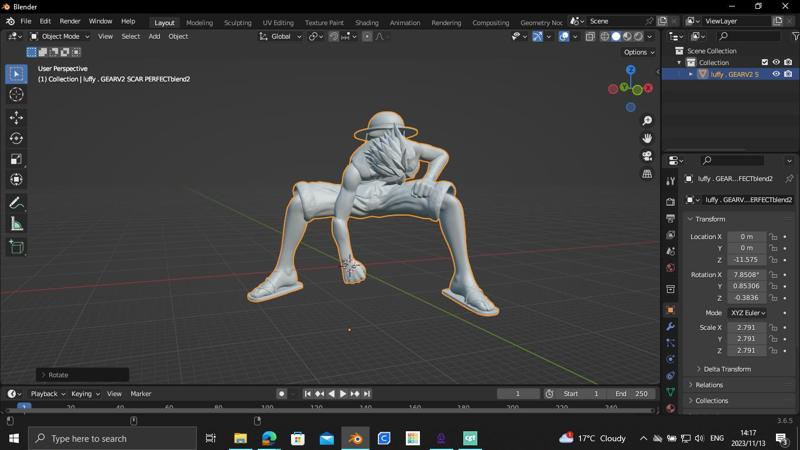The width and height of the screenshot is (800, 450).
Task: Open the Modifiers wrench tab in Properties
Action: coord(670,326)
